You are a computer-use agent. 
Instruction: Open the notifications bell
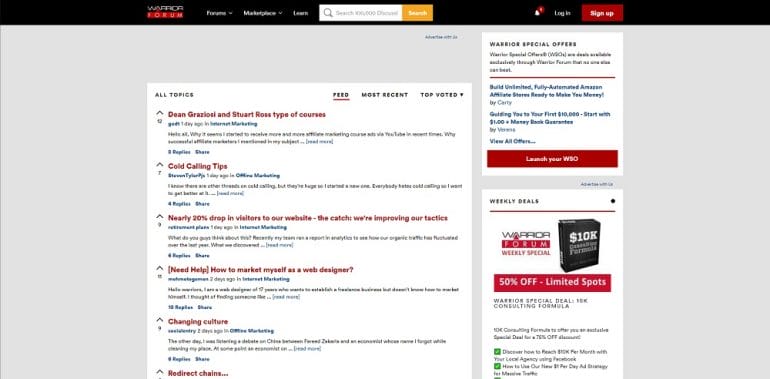tap(538, 13)
